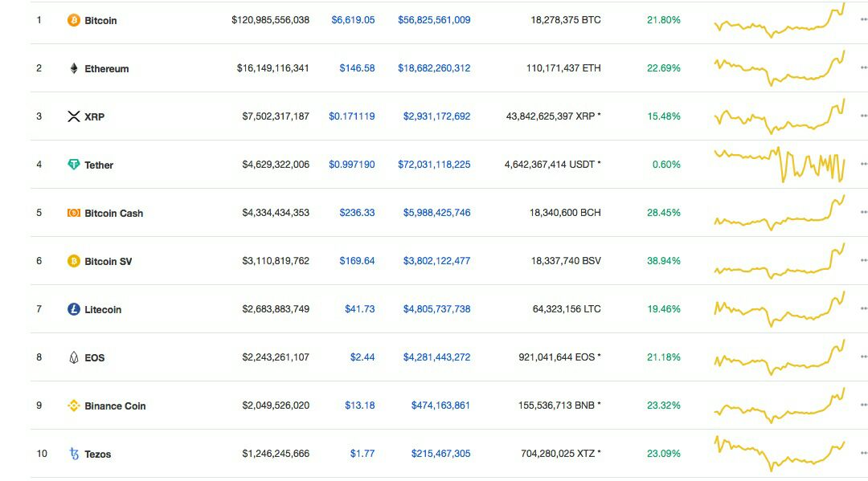
Task: Click Tezos price $1.77
Action: click(362, 454)
